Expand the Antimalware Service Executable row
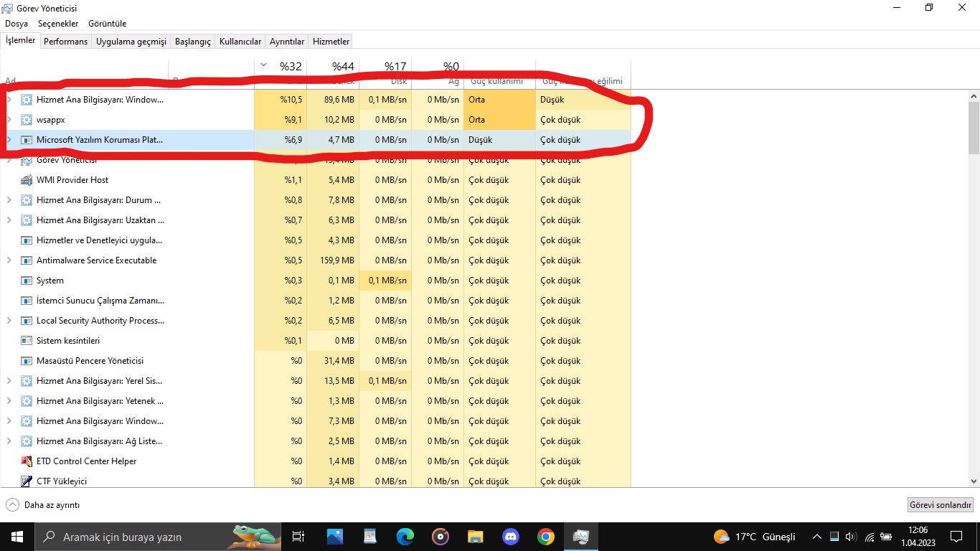Viewport: 980px width, 551px height. pyautogui.click(x=9, y=260)
